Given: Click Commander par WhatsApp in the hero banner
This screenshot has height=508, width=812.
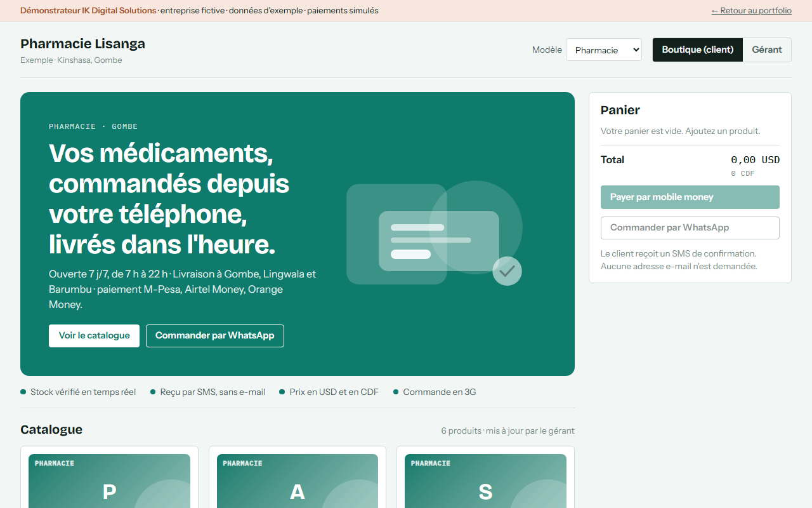Looking at the screenshot, I should pos(215,335).
